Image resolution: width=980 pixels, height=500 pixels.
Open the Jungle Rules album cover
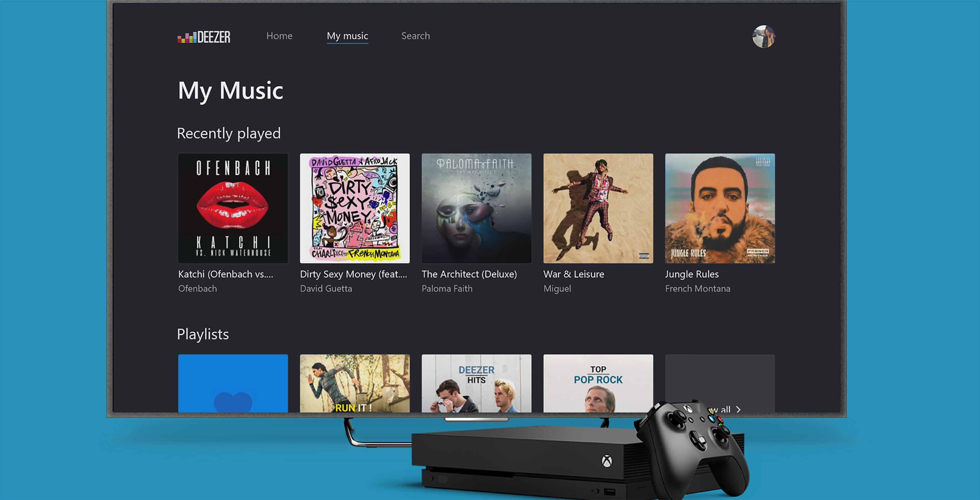(x=719, y=208)
